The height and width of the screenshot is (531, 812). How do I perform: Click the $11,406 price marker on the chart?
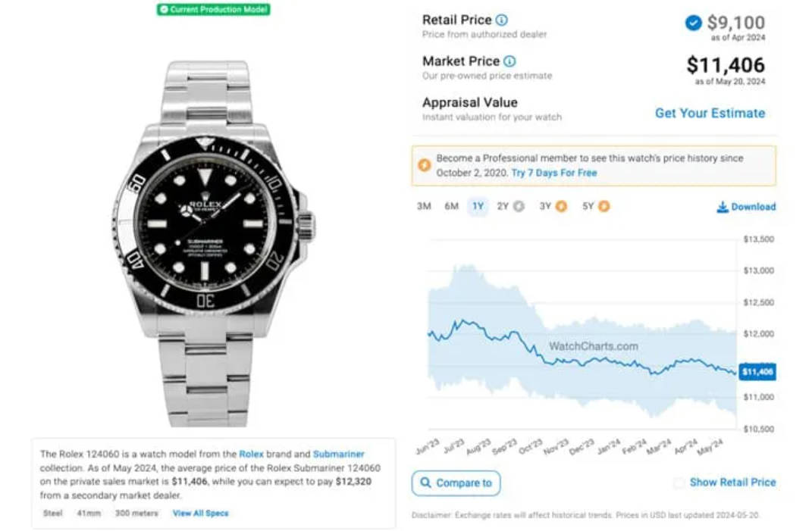[757, 372]
